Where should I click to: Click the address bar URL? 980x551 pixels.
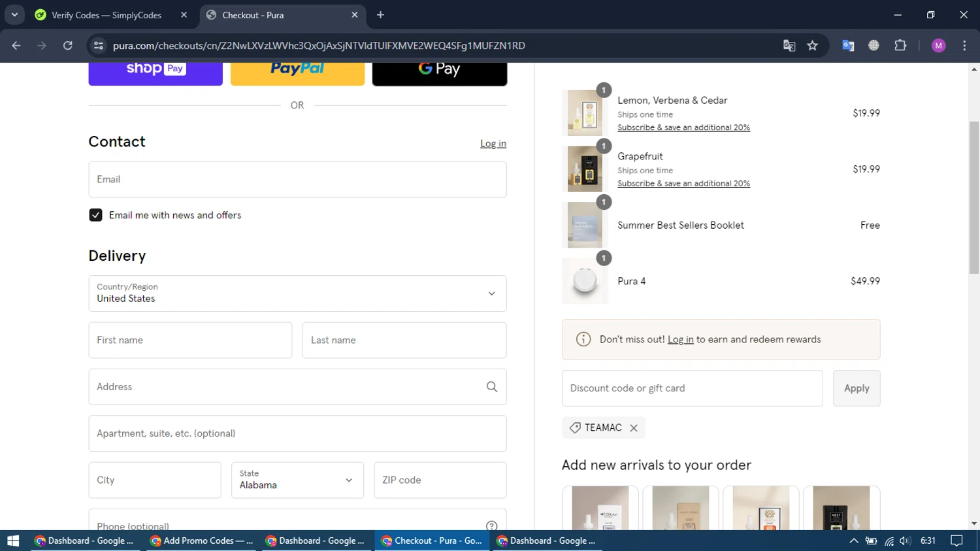tap(319, 46)
